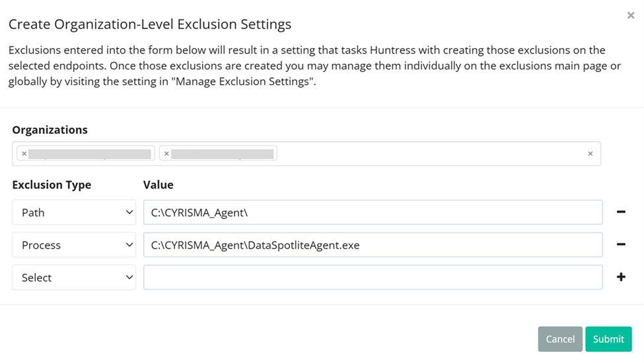The height and width of the screenshot is (363, 644).
Task: Expand the empty Select exclusion type dropdown
Action: 74,277
